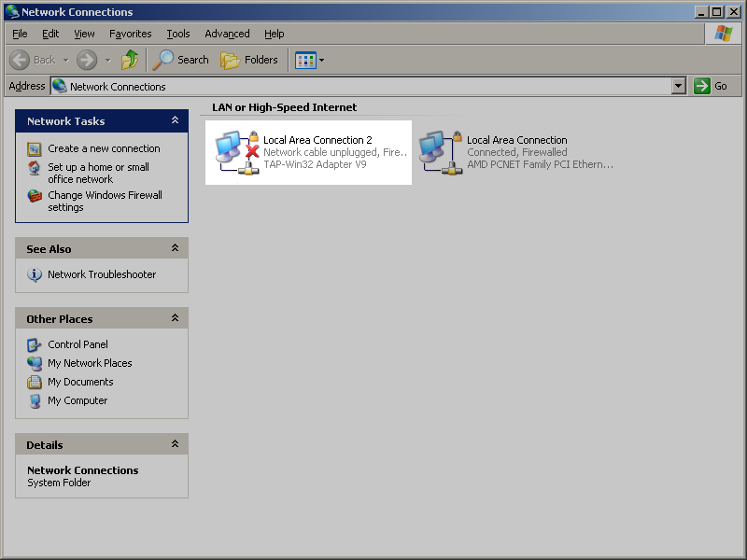Collapse the Details panel
This screenshot has height=560, width=747.
click(175, 444)
